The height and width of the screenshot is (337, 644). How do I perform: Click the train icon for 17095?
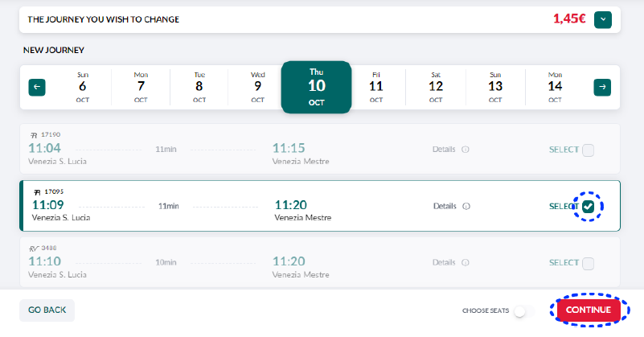click(37, 192)
